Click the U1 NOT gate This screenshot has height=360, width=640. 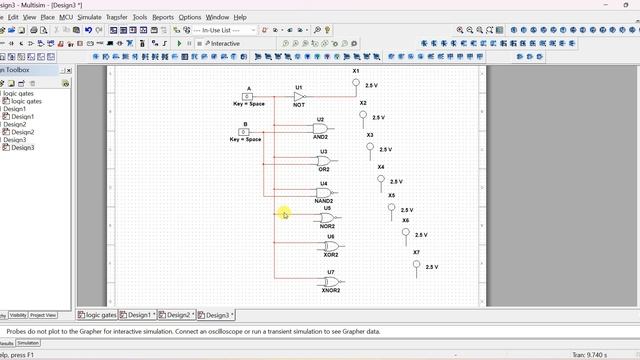coord(299,97)
